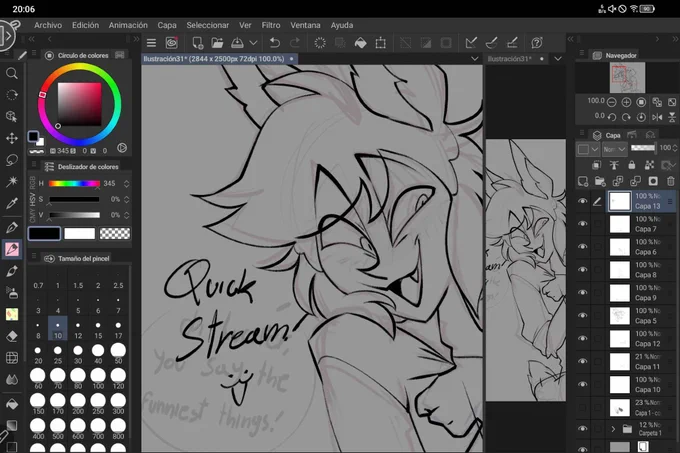Click the Save icon in command bar
Screen dimensions: 680x453
[x=237, y=43]
